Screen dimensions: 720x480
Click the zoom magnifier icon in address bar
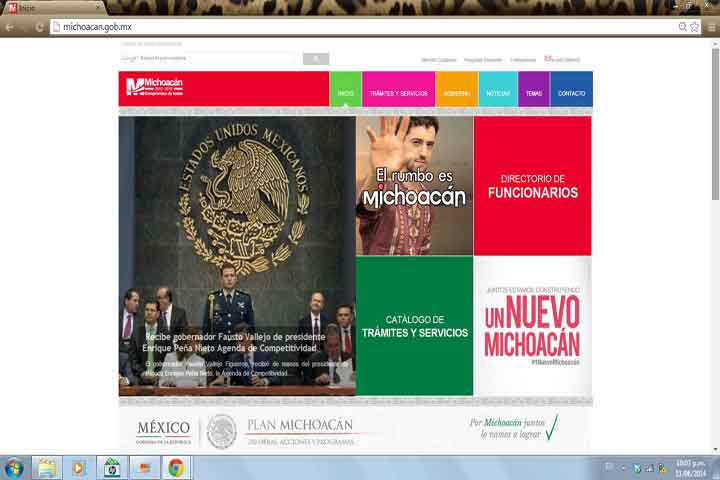point(682,27)
